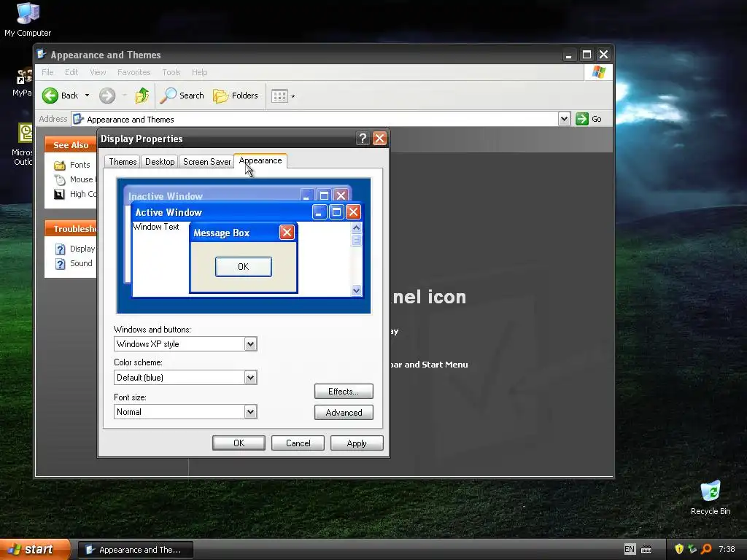Click the preview scrollbar up arrow
747x560 pixels.
click(356, 228)
